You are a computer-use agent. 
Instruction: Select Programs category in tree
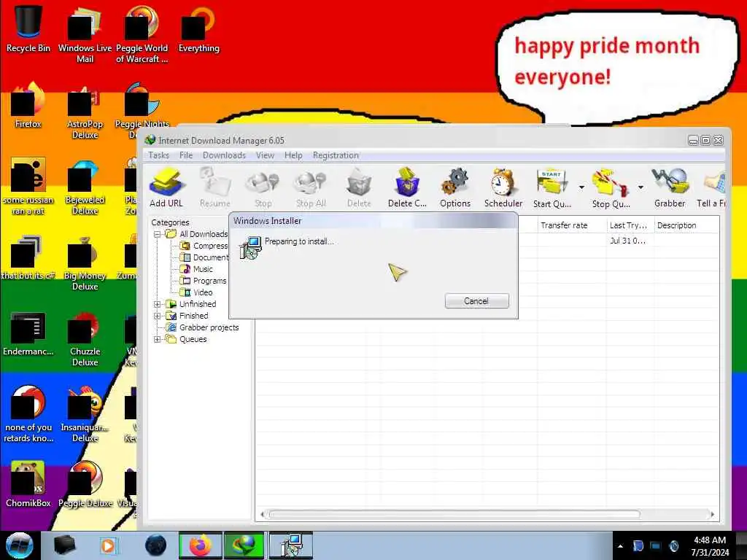pyautogui.click(x=203, y=281)
